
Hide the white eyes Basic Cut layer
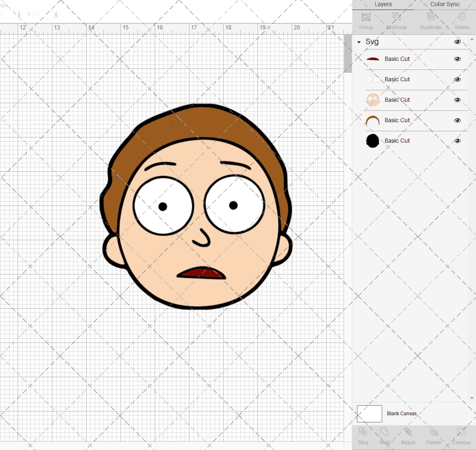click(x=457, y=79)
